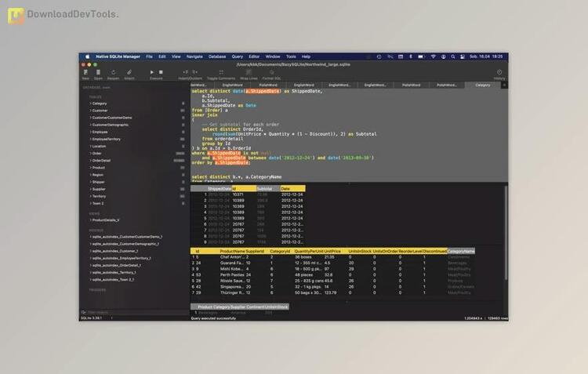Click the 'Perth Pasties' product name cell
588x374 pixels.
(x=233, y=275)
